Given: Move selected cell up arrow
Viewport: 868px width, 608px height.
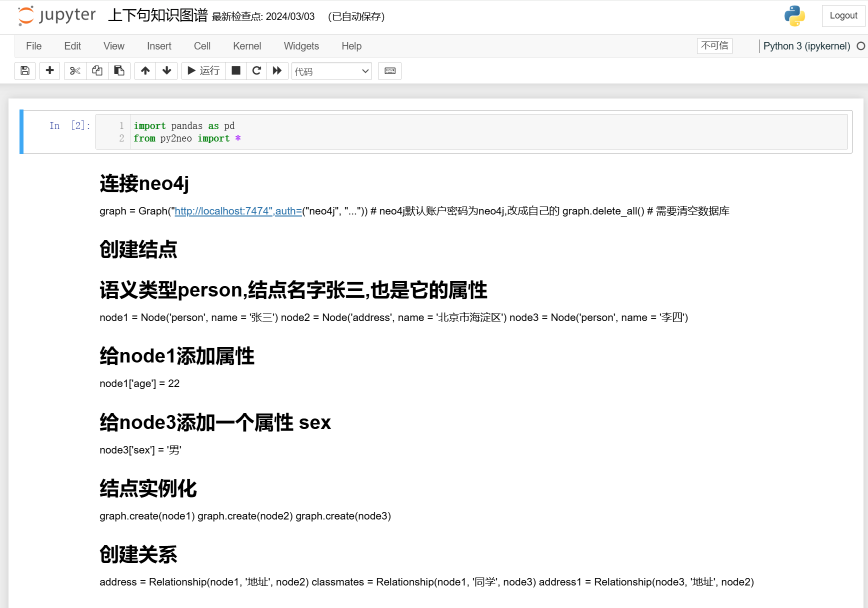Looking at the screenshot, I should click(145, 71).
